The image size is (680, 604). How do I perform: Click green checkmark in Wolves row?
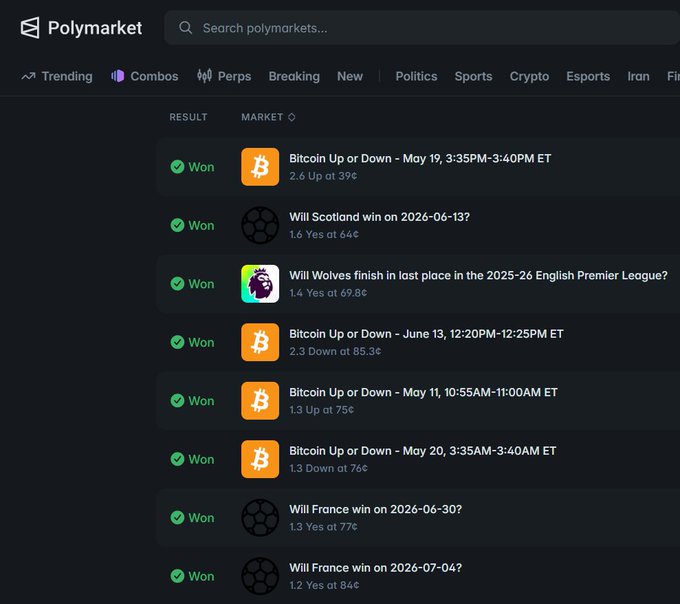(x=177, y=284)
